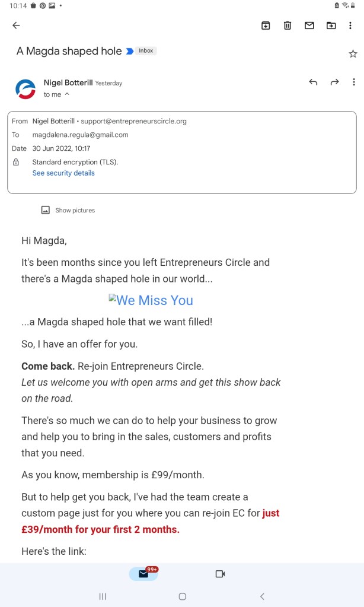Viewport: 364px width, 607px height.
Task: Go back using the top-left arrow
Action: coord(16,26)
